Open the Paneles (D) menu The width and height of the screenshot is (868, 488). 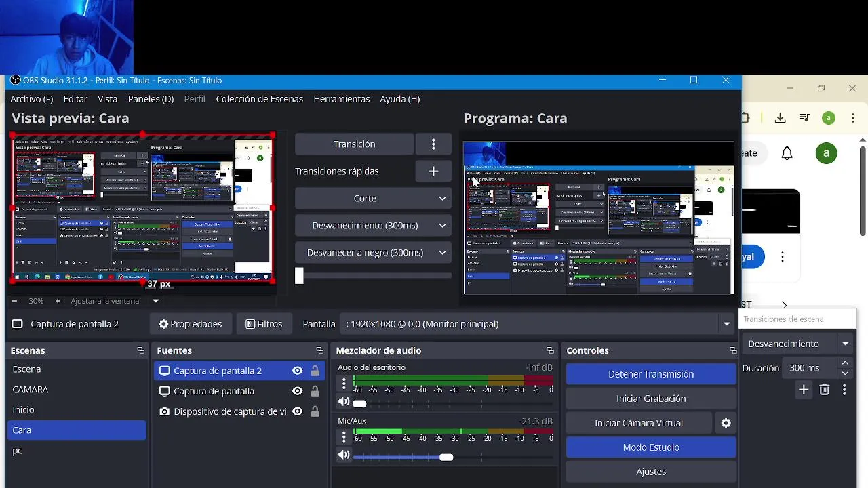tap(151, 99)
